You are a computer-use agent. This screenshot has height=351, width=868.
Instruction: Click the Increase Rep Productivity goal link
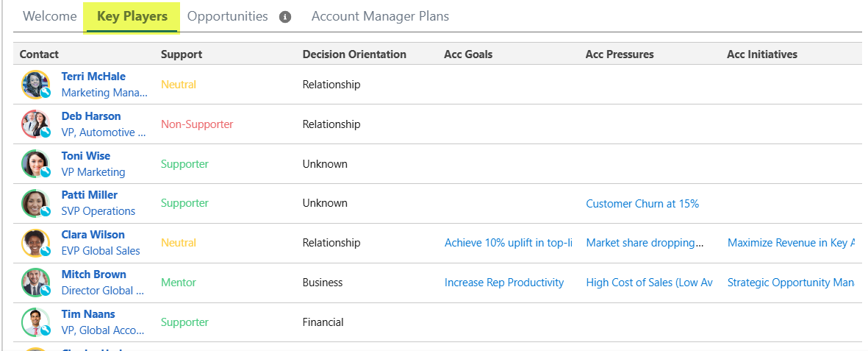click(x=503, y=283)
